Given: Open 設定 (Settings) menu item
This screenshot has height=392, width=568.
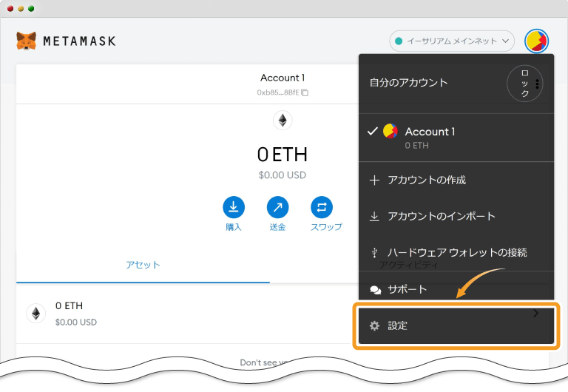Looking at the screenshot, I should click(456, 325).
